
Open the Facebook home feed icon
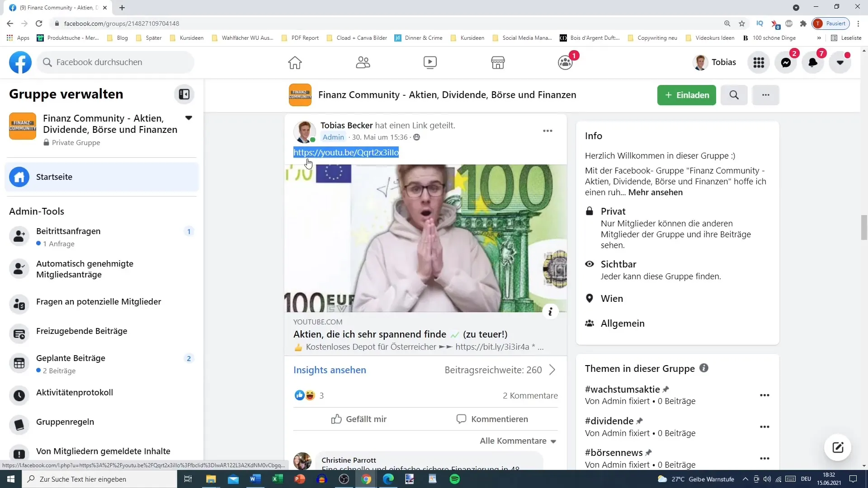click(x=295, y=62)
